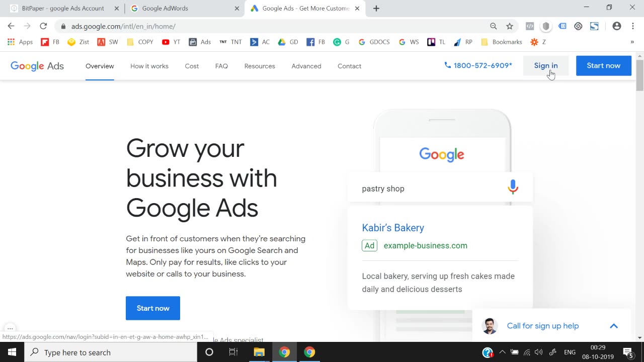644x362 pixels.
Task: Open the GDOCS bookmark
Action: [374, 42]
